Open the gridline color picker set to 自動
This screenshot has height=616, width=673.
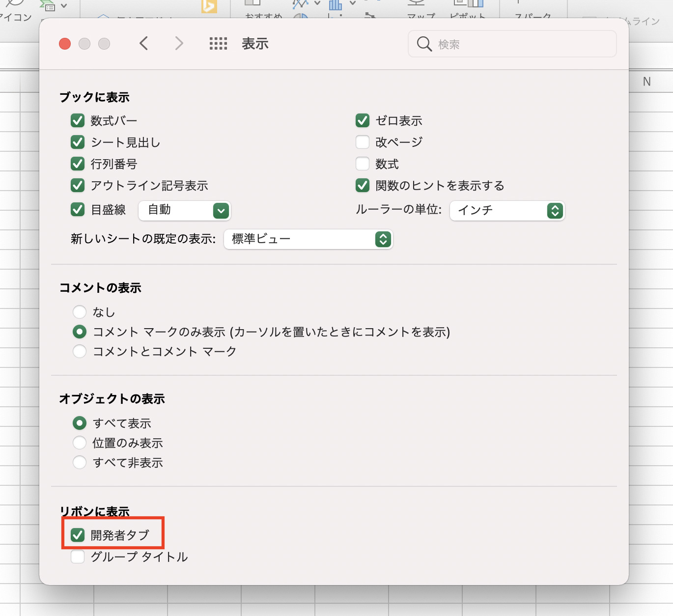185,210
